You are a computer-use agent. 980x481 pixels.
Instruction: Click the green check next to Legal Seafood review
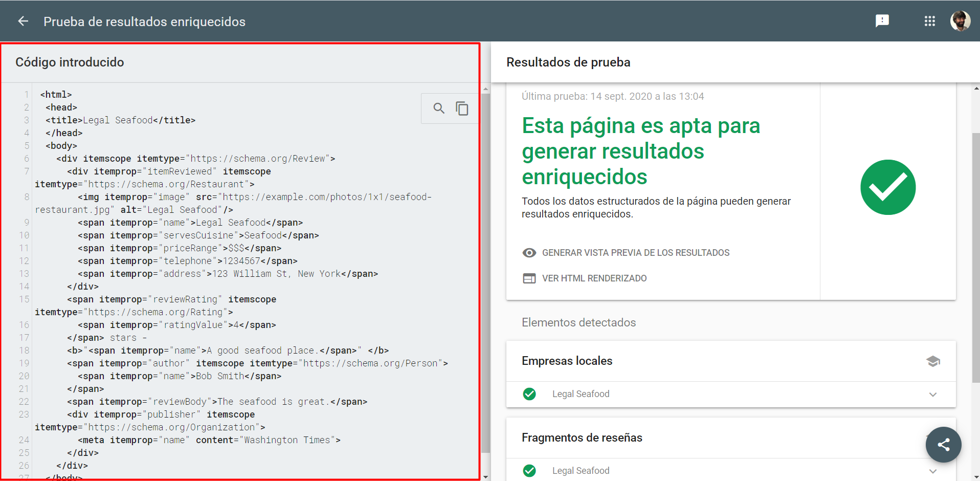coord(529,470)
